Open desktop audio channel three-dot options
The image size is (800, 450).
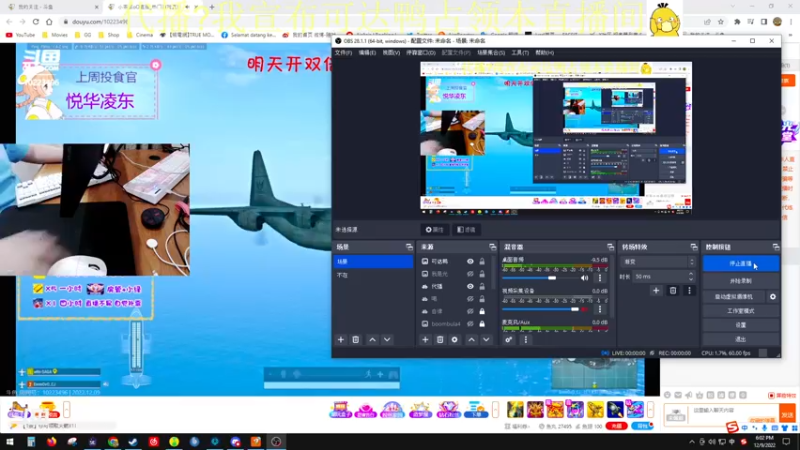point(600,278)
